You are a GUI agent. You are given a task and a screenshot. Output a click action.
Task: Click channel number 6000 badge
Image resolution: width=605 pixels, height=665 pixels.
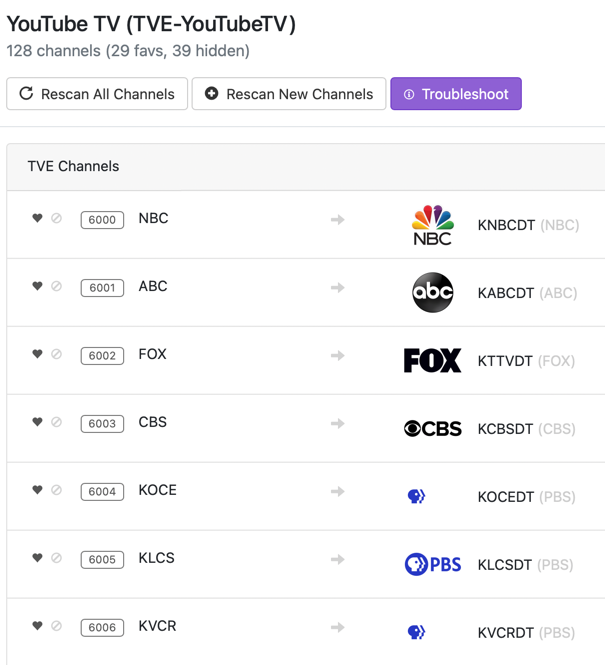(102, 220)
